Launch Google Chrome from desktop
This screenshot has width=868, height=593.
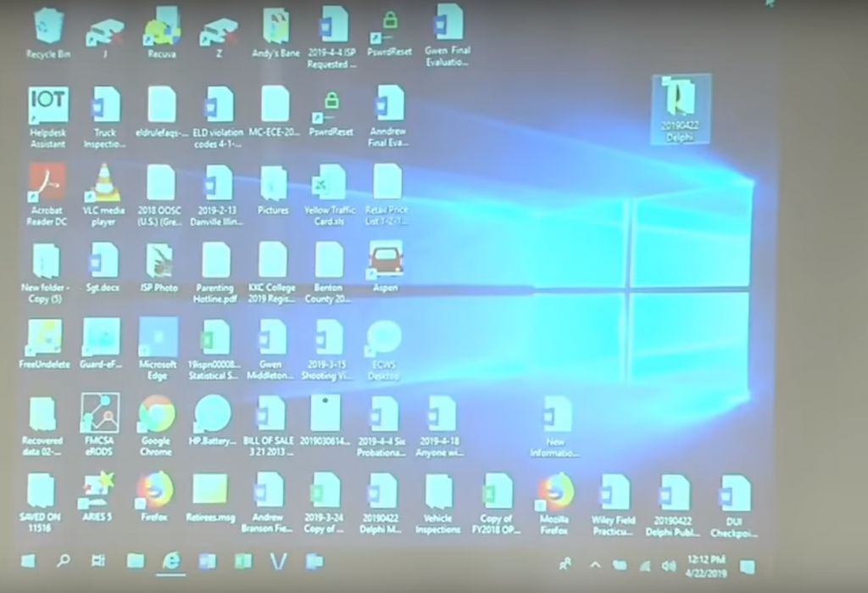pos(156,416)
